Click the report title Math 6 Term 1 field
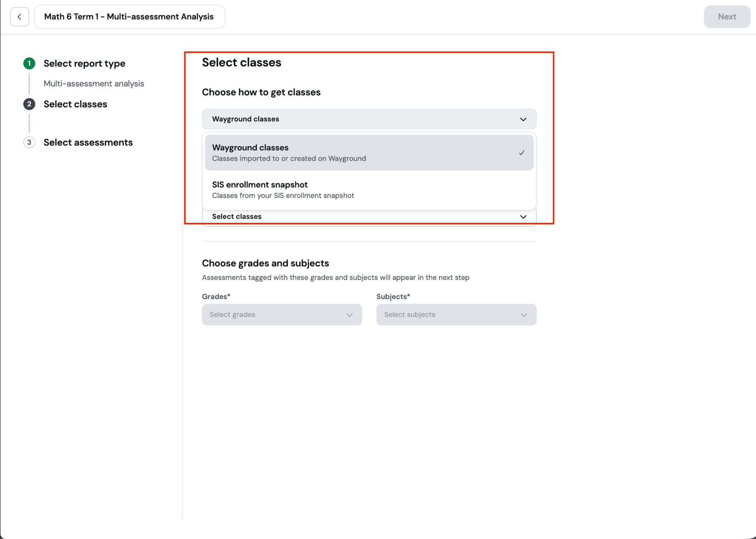 (130, 17)
